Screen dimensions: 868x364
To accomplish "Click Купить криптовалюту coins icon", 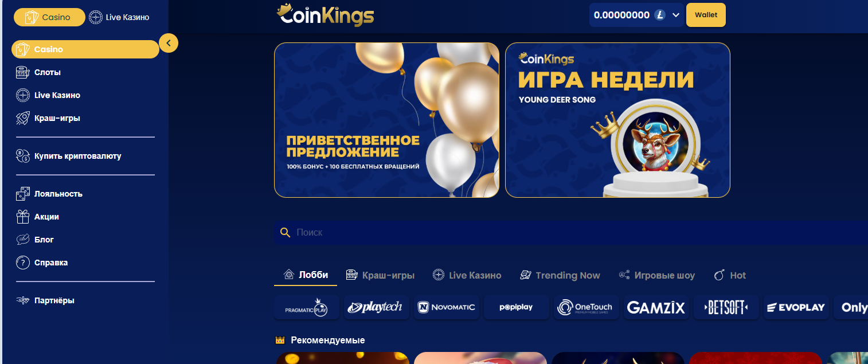I will point(22,156).
